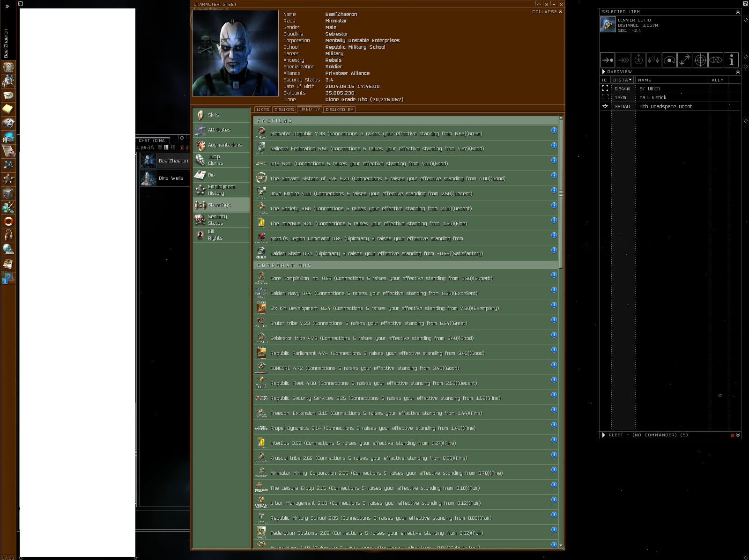The image size is (749, 560).
Task: Open the yellow notepad sidebar icon
Action: pyautogui.click(x=8, y=109)
